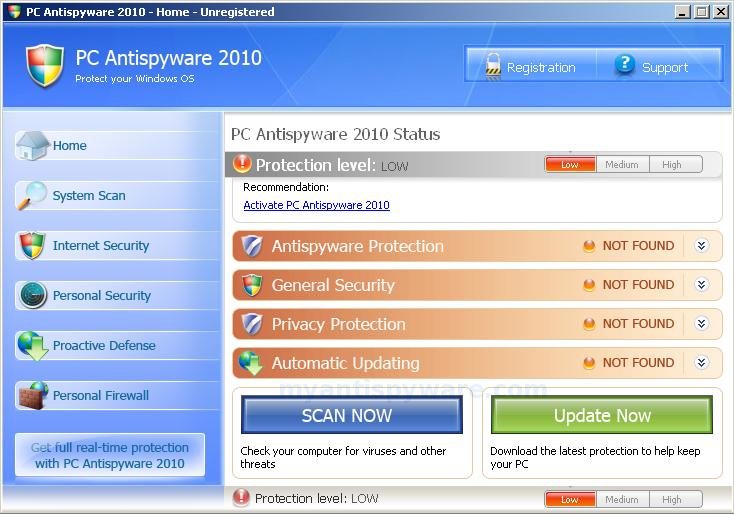Expand the General Security section chevron

pos(701,285)
